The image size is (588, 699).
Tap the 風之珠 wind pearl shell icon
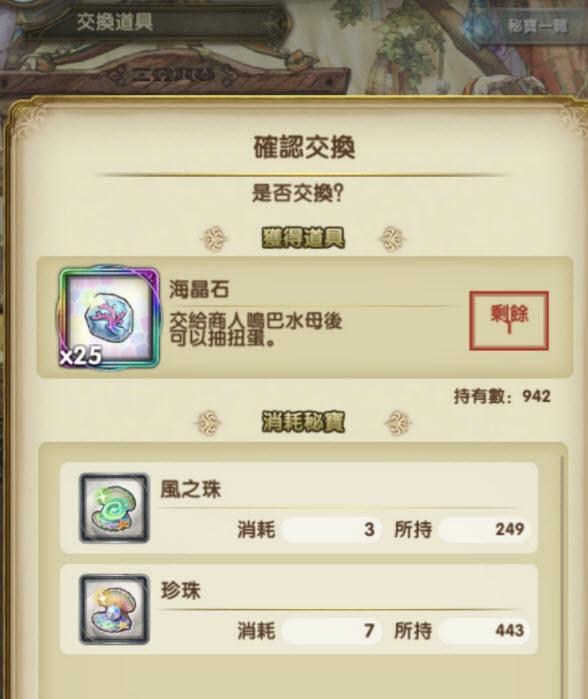pos(114,508)
